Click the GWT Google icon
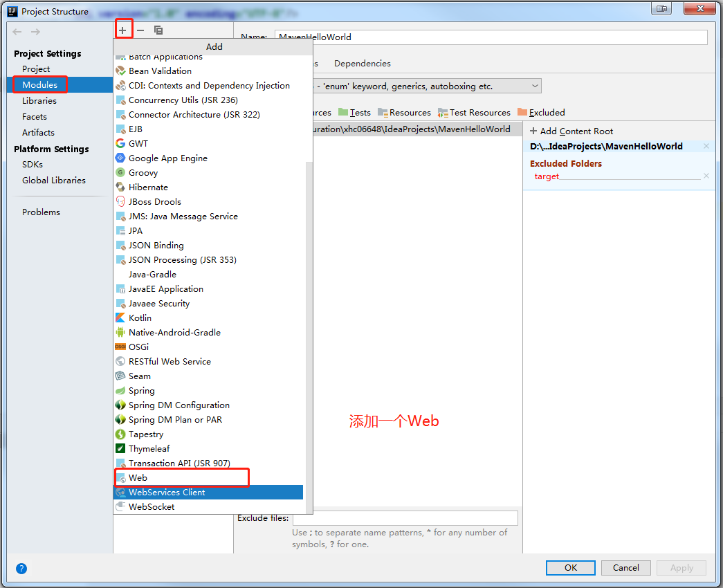The width and height of the screenshot is (723, 588). tap(120, 143)
